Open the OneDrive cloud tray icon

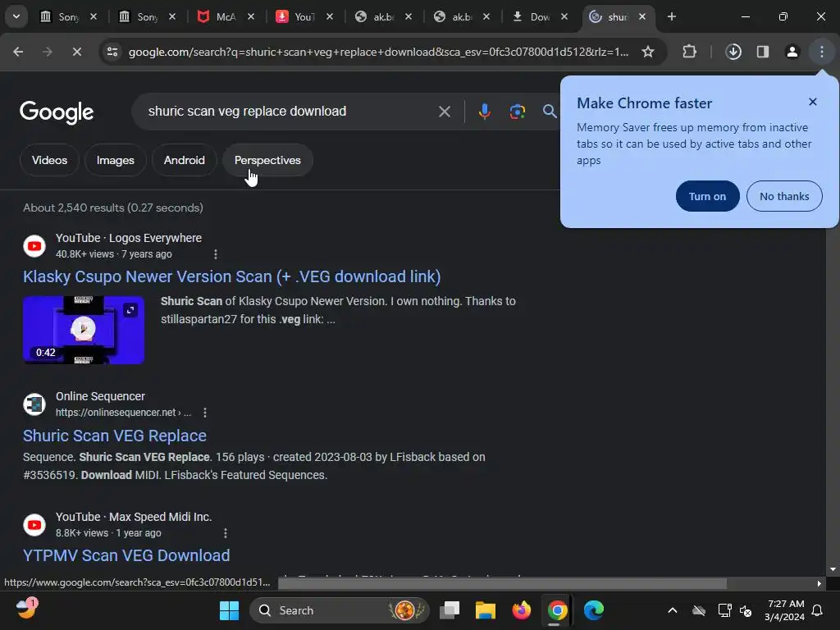699,610
